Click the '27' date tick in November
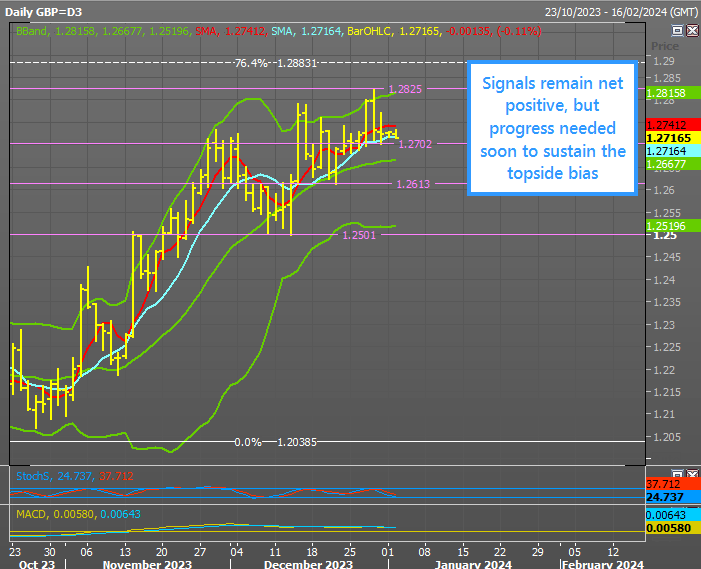Screen dimensions: 701x569 [200, 552]
